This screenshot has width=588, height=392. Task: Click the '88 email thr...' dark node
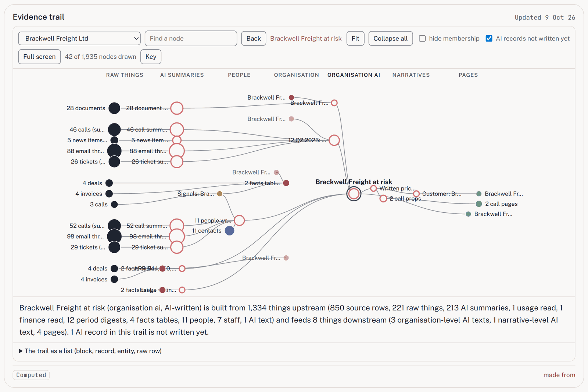[114, 151]
